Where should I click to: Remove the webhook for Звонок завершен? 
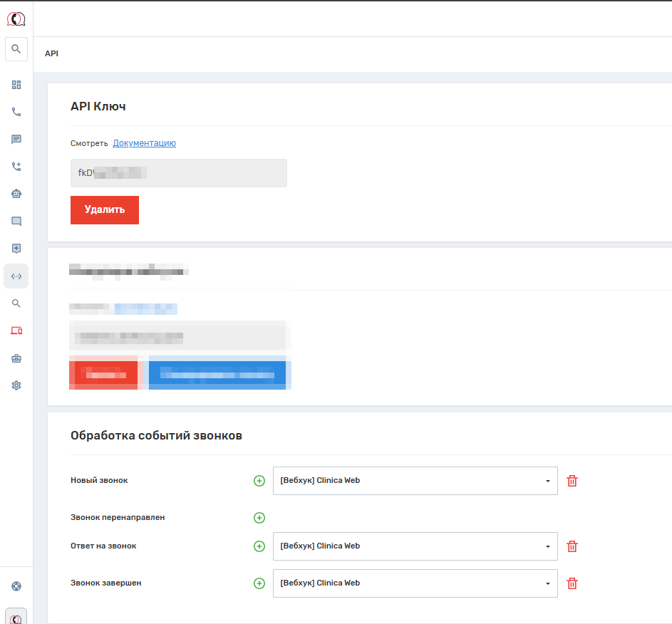point(572,583)
